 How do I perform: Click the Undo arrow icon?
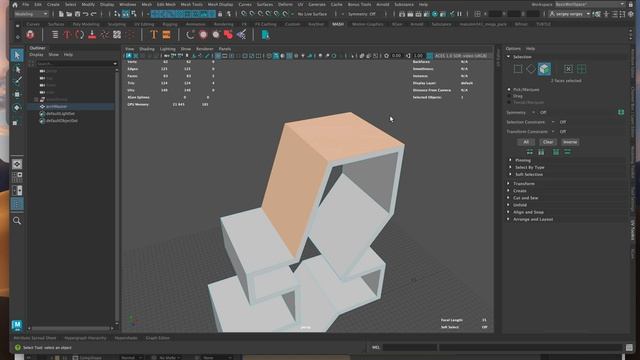pos(85,14)
